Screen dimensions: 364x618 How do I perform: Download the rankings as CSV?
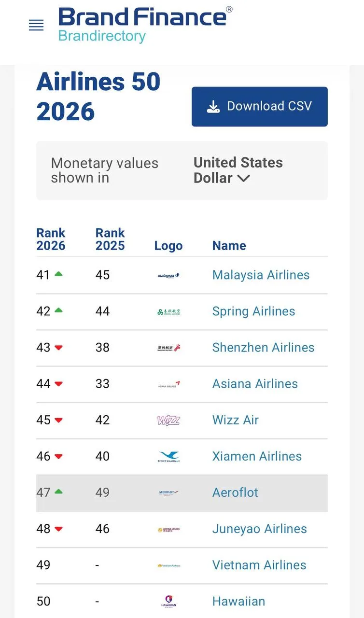[260, 107]
